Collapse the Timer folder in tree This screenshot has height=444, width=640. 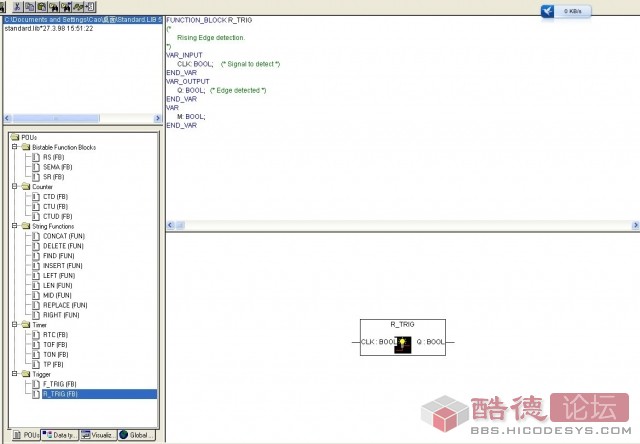click(15, 325)
